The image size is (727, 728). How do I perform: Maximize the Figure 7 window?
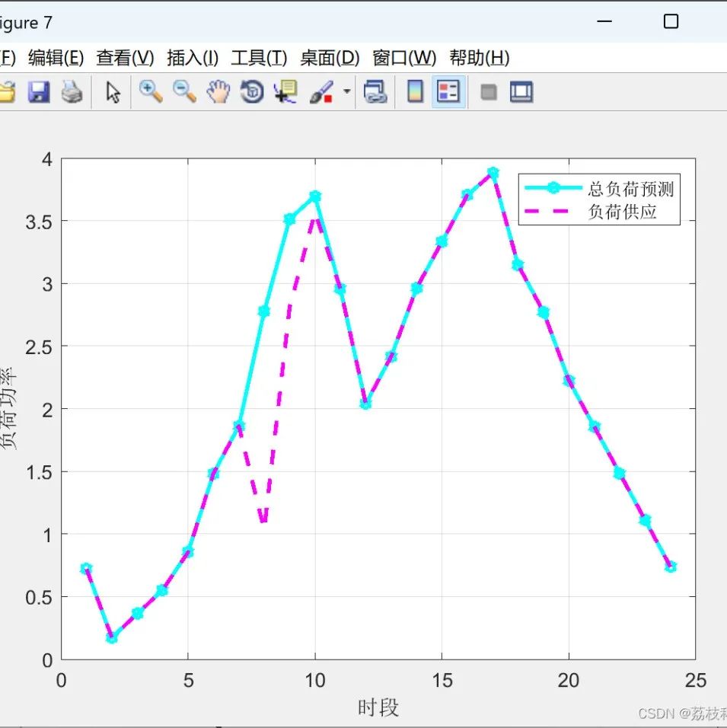click(x=671, y=21)
